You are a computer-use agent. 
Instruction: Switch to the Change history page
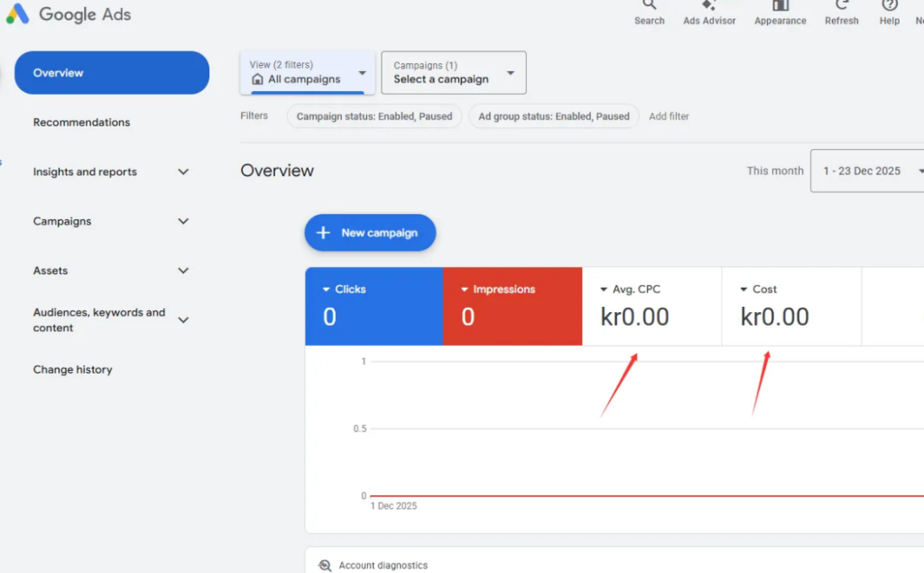[73, 369]
